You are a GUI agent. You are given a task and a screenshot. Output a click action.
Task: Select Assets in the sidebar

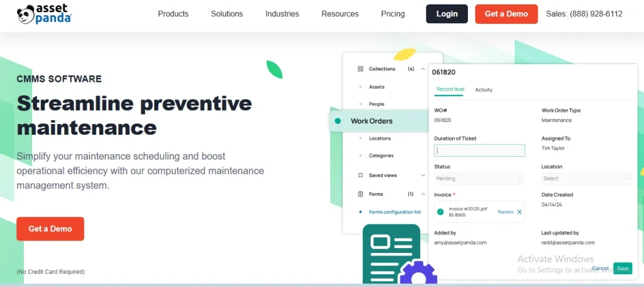coord(377,87)
